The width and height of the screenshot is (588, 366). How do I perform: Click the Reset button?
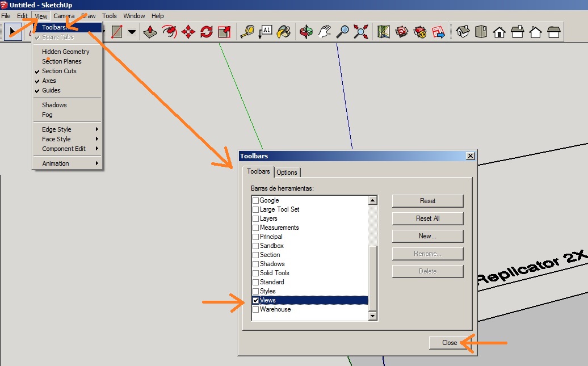coord(427,201)
